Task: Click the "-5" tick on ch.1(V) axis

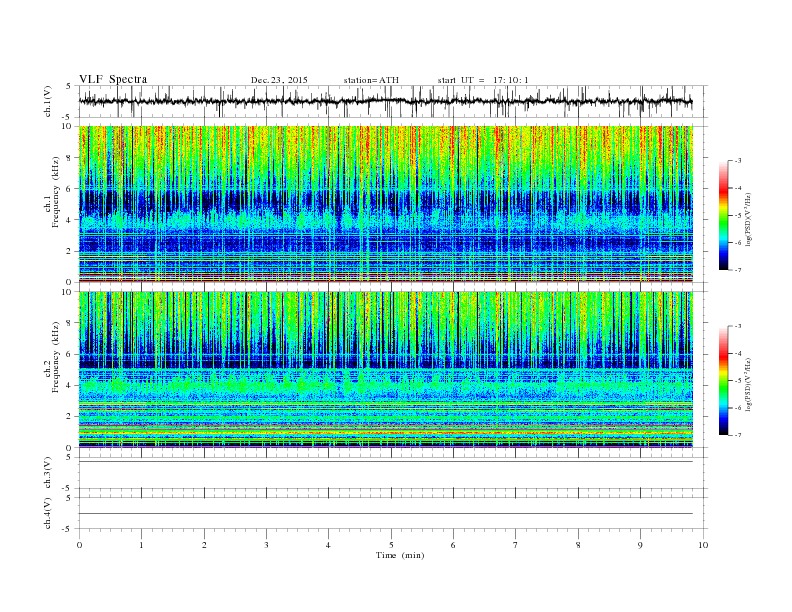Action: 68,117
